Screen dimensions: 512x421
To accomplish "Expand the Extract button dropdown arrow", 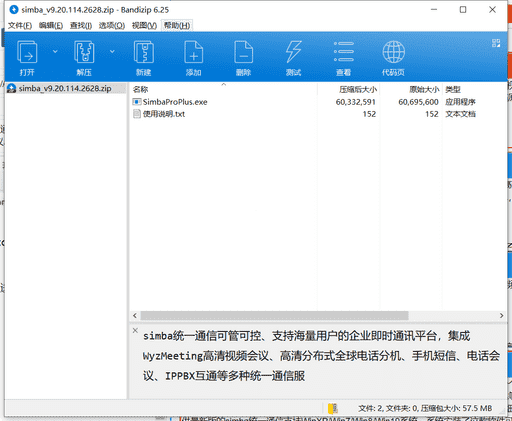I will click(x=112, y=51).
